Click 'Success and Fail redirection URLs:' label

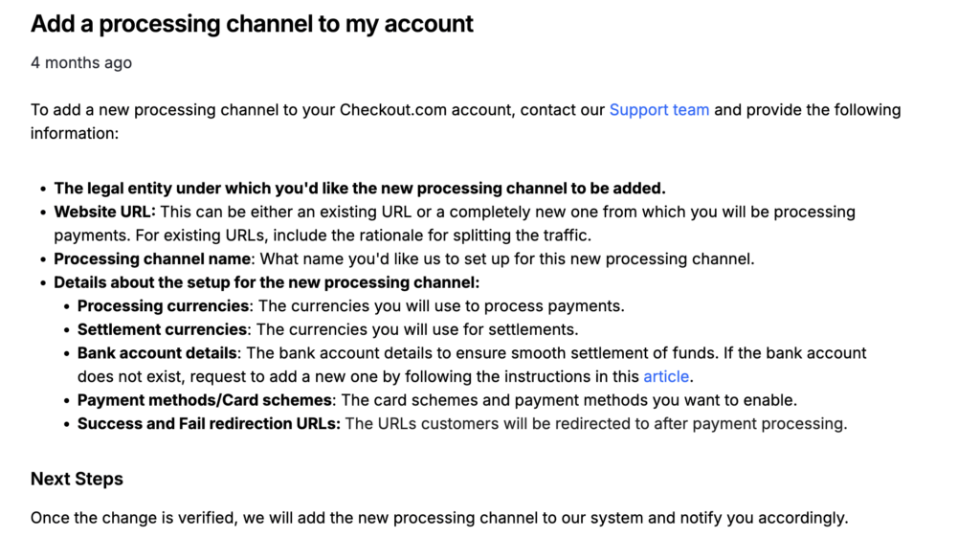click(209, 423)
